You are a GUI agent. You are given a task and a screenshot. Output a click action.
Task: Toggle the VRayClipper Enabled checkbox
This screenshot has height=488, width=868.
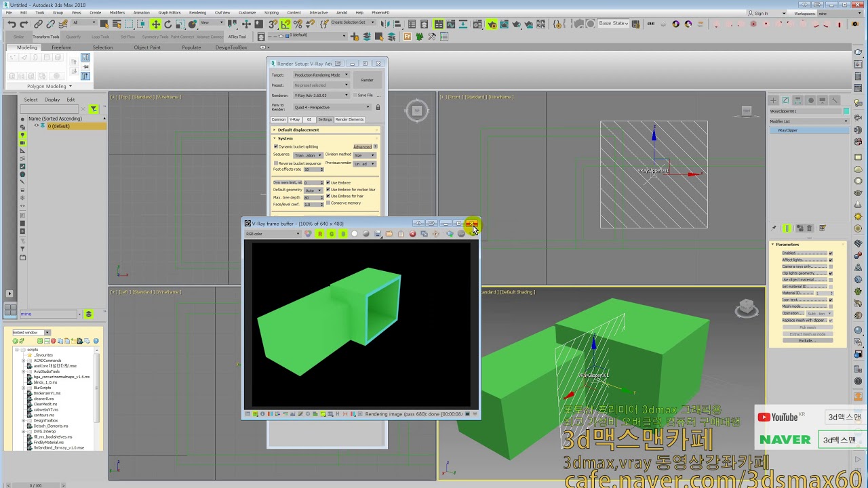[x=831, y=253]
